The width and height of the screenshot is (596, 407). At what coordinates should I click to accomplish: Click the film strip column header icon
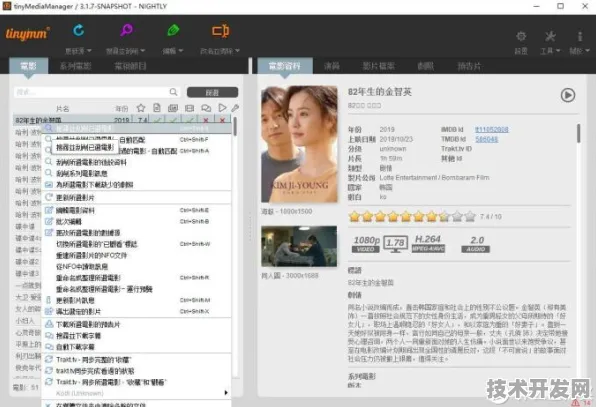189,108
